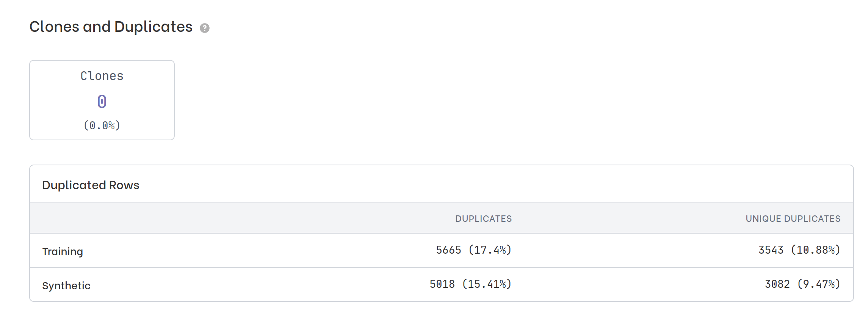
Task: Click the 'Duplicated Rows' table title
Action: tap(91, 185)
